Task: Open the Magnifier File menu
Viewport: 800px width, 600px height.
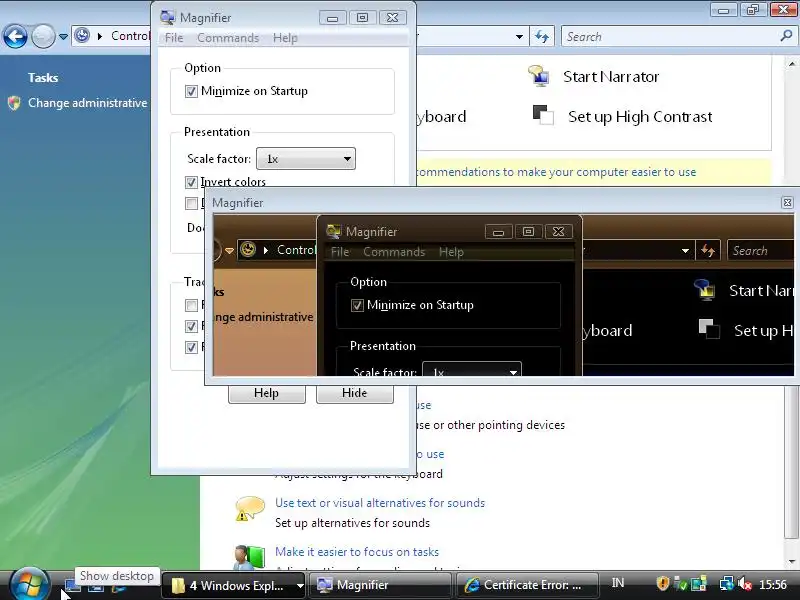Action: click(174, 38)
